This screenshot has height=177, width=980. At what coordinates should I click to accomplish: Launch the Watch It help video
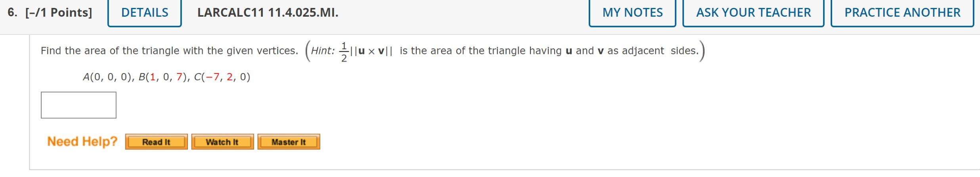click(222, 142)
